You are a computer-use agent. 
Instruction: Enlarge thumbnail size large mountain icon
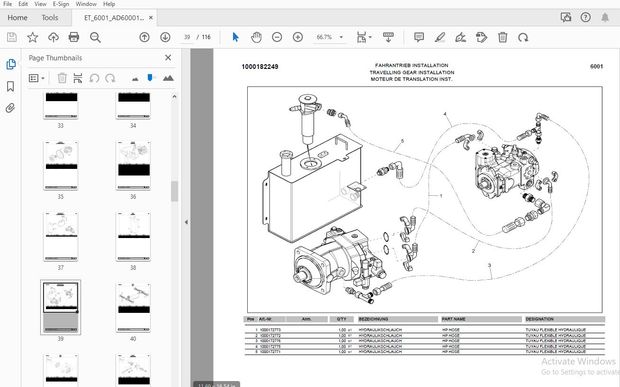click(x=168, y=78)
